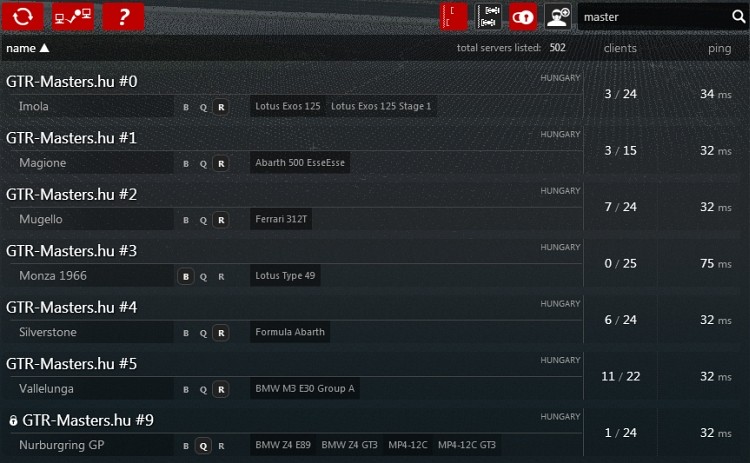Sort servers by ping column
750x463 pixels.
tap(718, 48)
